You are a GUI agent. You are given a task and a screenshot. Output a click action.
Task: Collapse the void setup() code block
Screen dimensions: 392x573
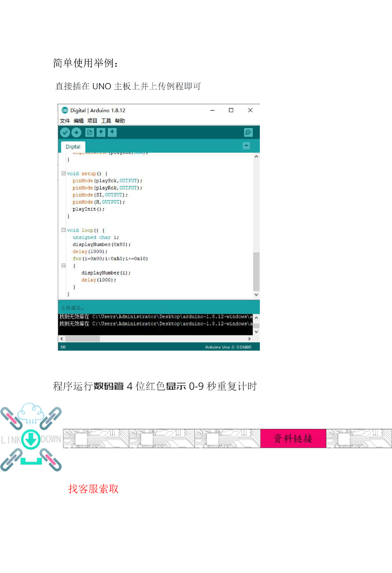tap(63, 173)
